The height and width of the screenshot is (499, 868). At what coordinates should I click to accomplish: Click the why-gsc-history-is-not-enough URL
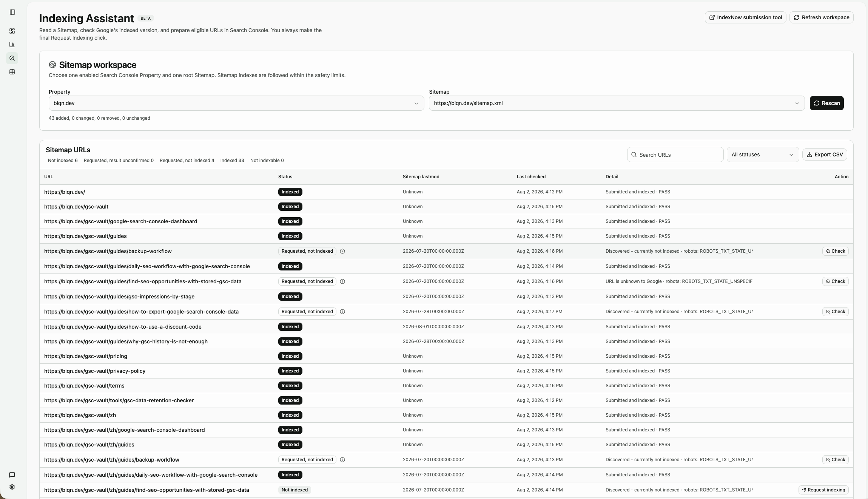point(126,341)
